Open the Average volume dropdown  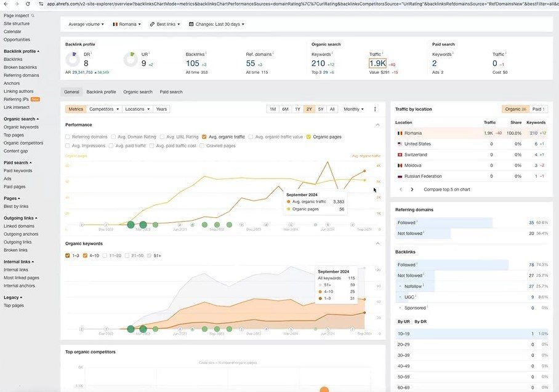tap(87, 25)
